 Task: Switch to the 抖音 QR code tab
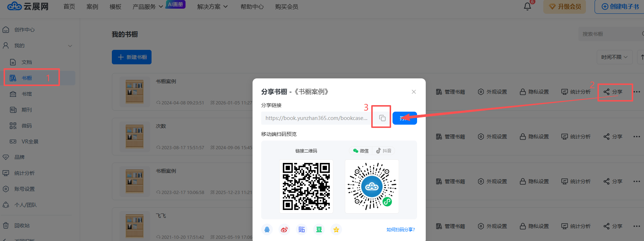tap(384, 151)
